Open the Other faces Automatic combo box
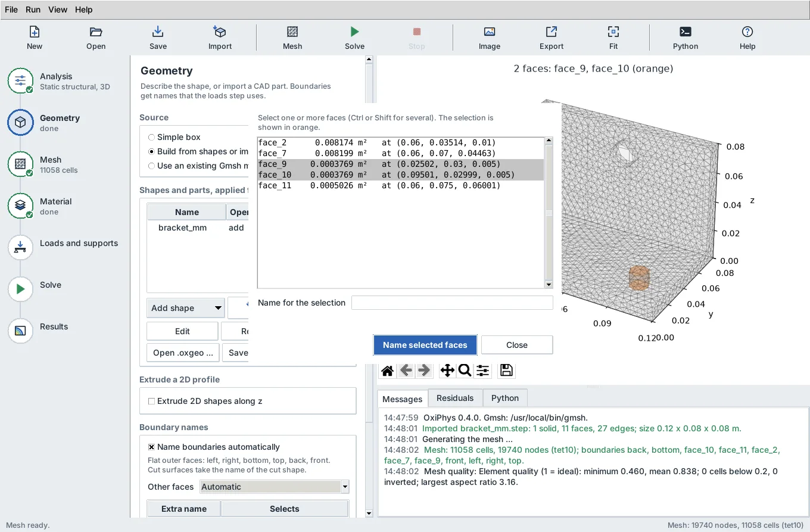 click(274, 487)
